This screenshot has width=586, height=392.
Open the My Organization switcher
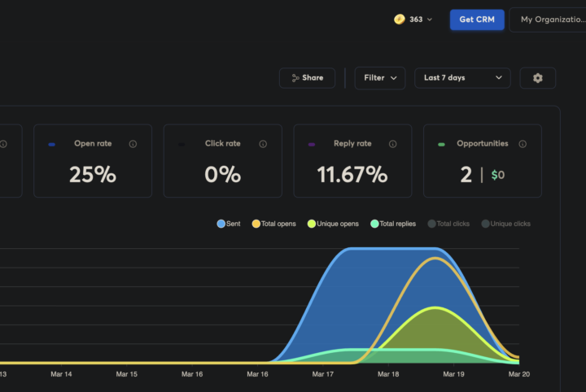(x=549, y=20)
